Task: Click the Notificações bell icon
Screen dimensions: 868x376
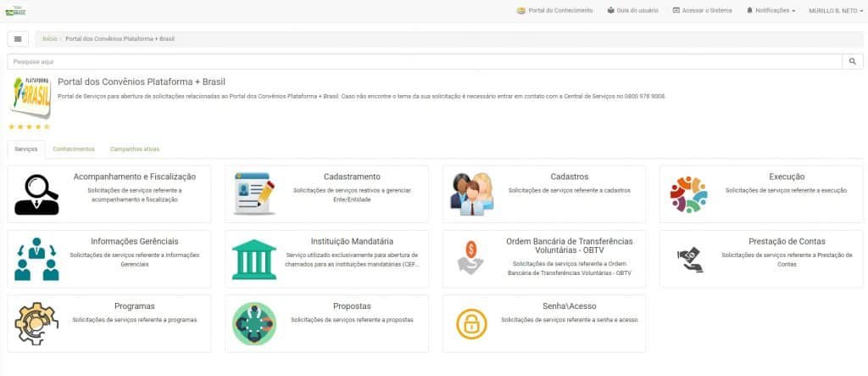Action: coord(749,10)
